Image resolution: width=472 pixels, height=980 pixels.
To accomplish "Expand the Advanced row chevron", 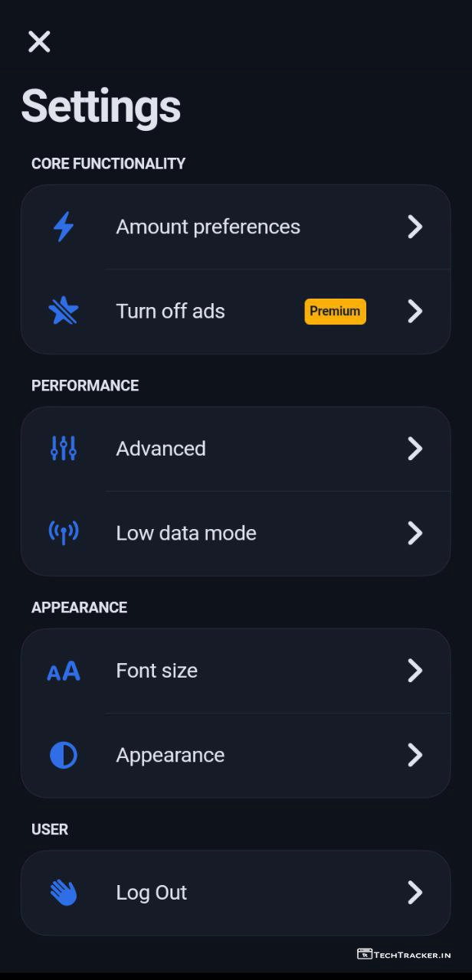I will click(x=415, y=449).
